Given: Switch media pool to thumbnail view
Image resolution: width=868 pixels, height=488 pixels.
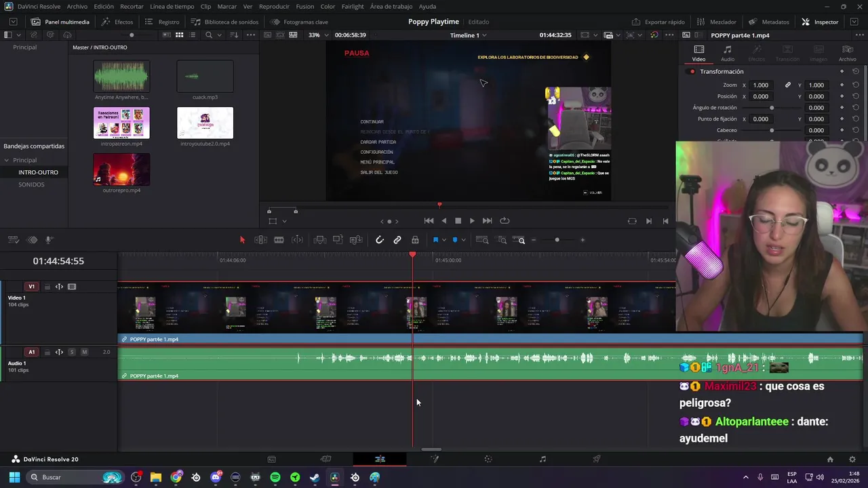Looking at the screenshot, I should (179, 35).
